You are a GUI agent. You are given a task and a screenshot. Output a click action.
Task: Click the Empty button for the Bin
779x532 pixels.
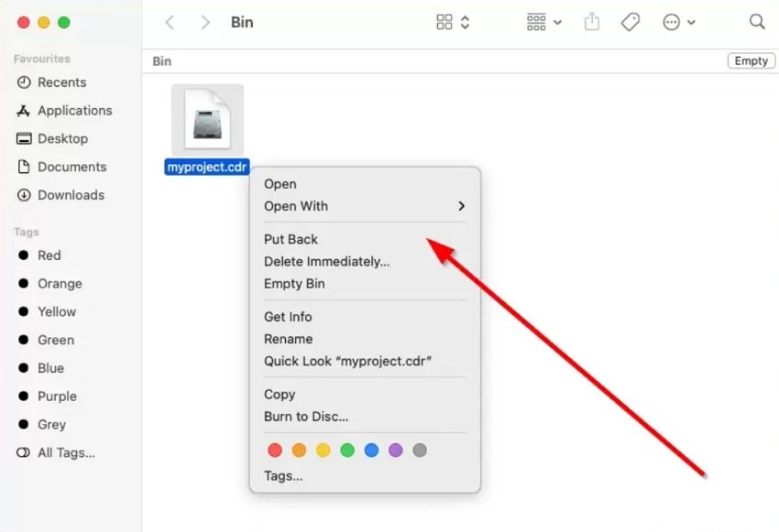(x=752, y=61)
